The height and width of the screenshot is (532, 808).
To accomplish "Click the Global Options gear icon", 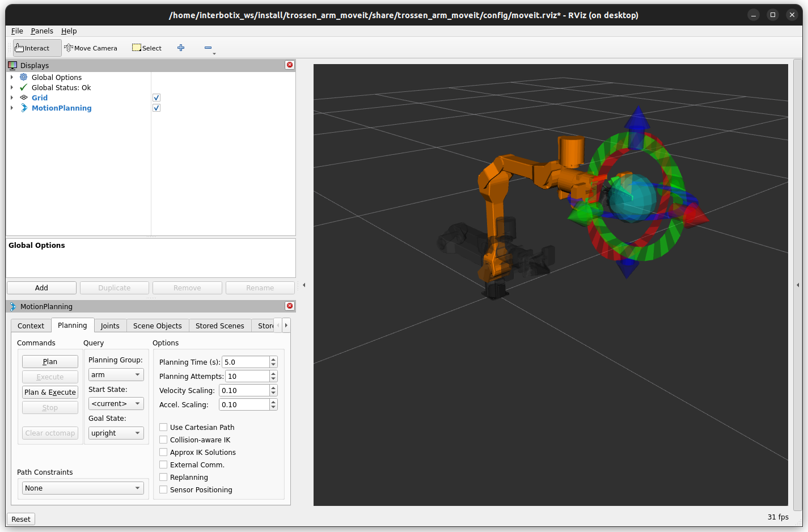I will pos(24,77).
